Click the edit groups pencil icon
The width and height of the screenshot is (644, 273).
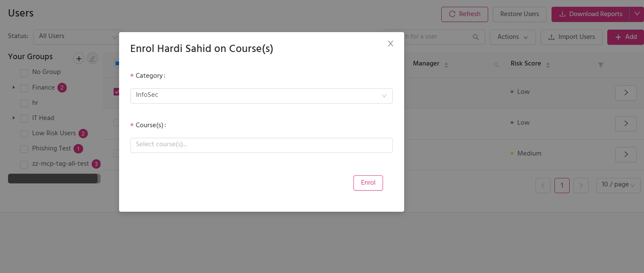[x=92, y=58]
